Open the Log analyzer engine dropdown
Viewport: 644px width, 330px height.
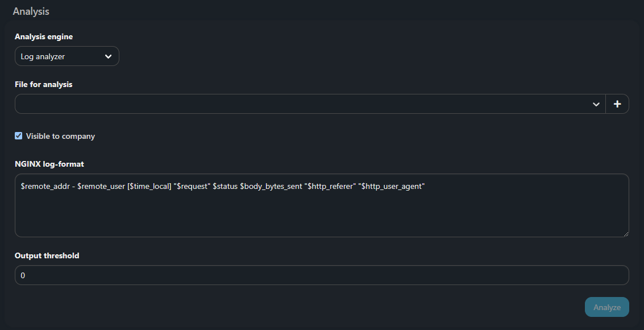(x=67, y=56)
